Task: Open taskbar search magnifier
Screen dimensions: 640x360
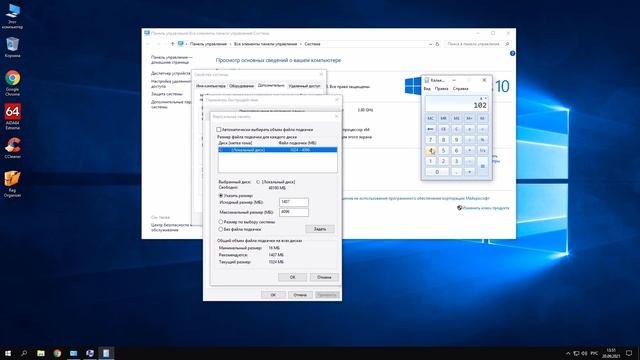Action: [x=24, y=353]
